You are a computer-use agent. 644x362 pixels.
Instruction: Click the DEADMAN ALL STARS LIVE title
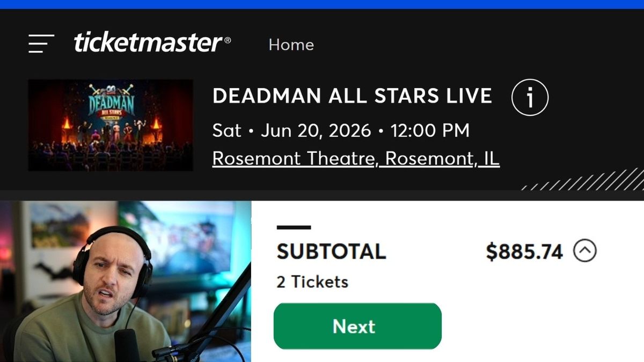point(352,97)
